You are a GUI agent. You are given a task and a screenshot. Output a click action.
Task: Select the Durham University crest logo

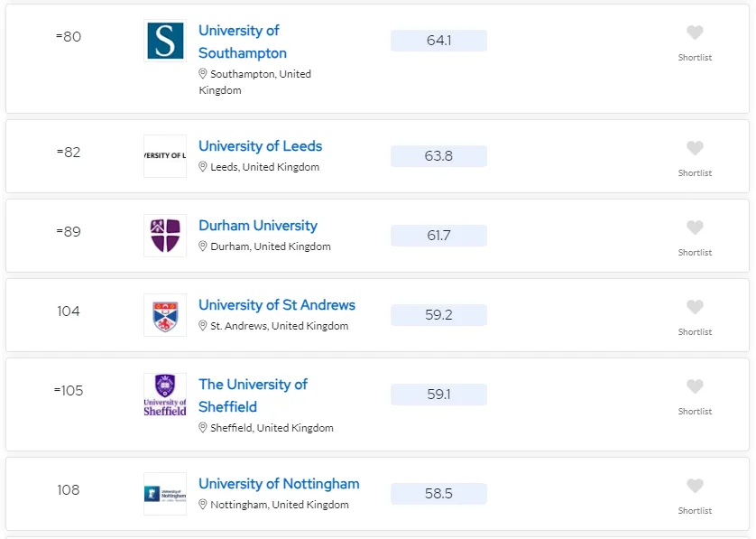pos(165,236)
